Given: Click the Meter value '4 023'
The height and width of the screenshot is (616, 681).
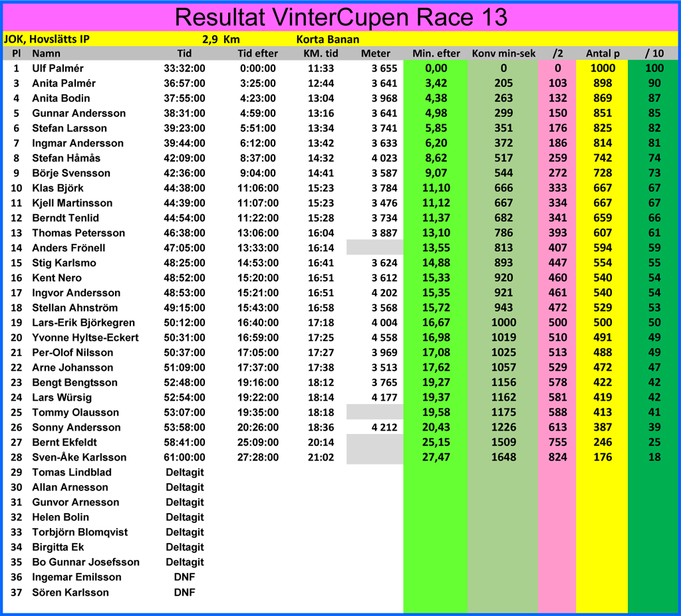Looking at the screenshot, I should coord(384,158).
